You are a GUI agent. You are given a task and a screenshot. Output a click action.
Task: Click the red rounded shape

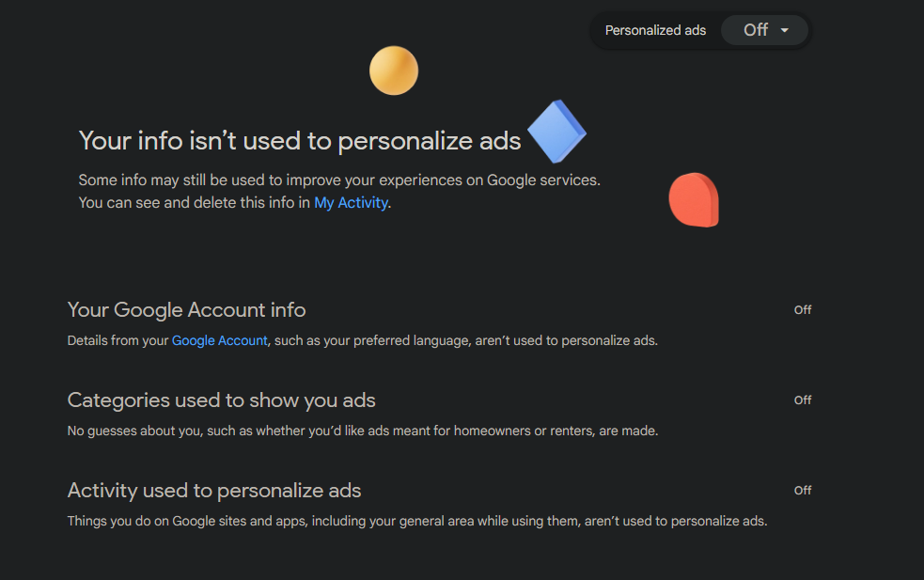tap(694, 200)
